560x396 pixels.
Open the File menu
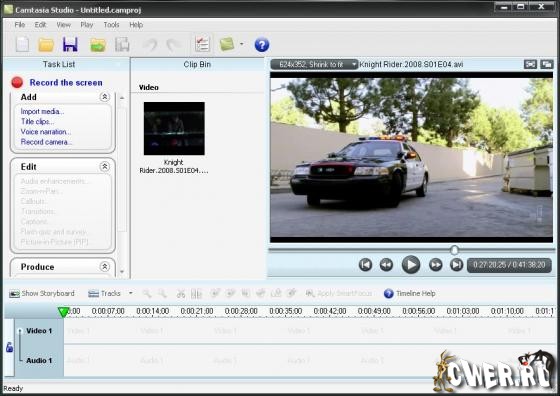click(20, 25)
